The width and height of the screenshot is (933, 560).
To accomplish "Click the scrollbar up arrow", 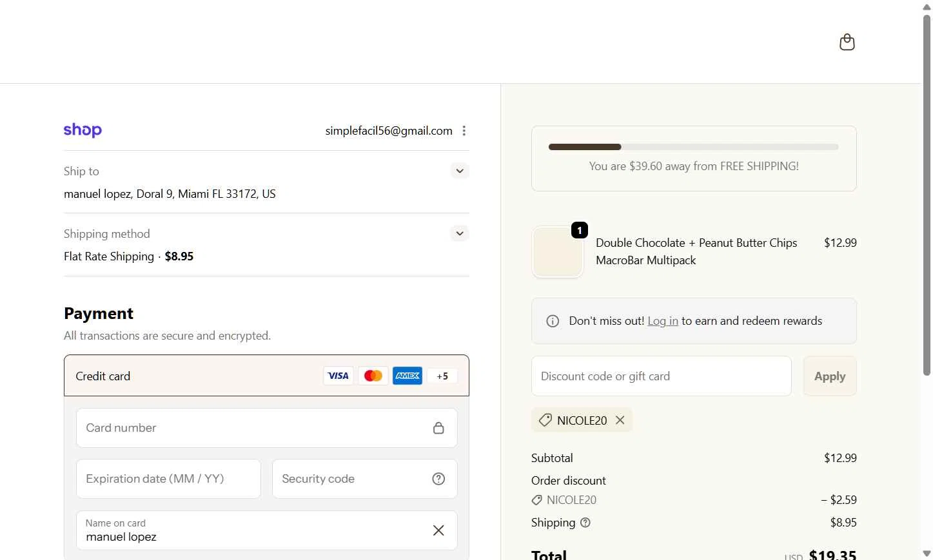I will click(927, 6).
